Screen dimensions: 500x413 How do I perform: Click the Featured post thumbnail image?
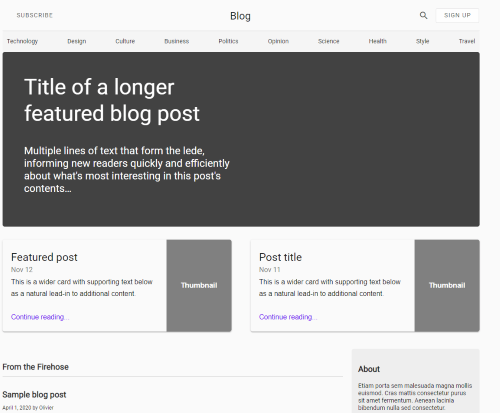(x=199, y=286)
